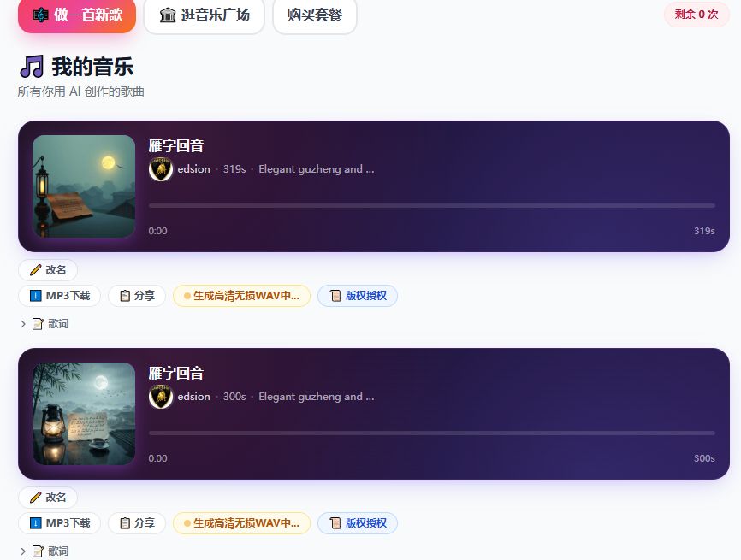
Task: Click the 改名 button under second song
Action: [48, 498]
